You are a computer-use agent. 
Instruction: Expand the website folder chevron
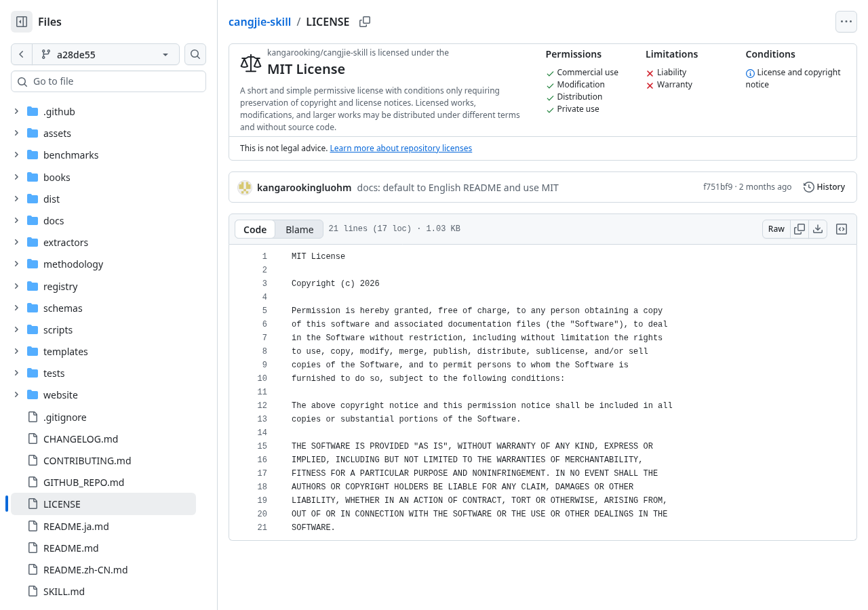tap(16, 394)
